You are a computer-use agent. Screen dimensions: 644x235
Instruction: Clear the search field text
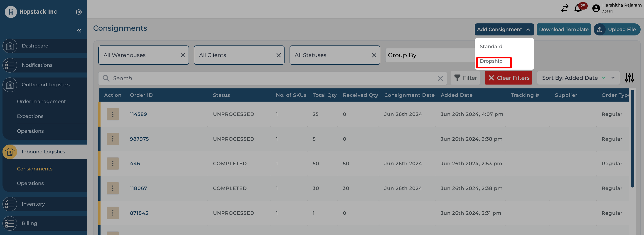(x=440, y=78)
